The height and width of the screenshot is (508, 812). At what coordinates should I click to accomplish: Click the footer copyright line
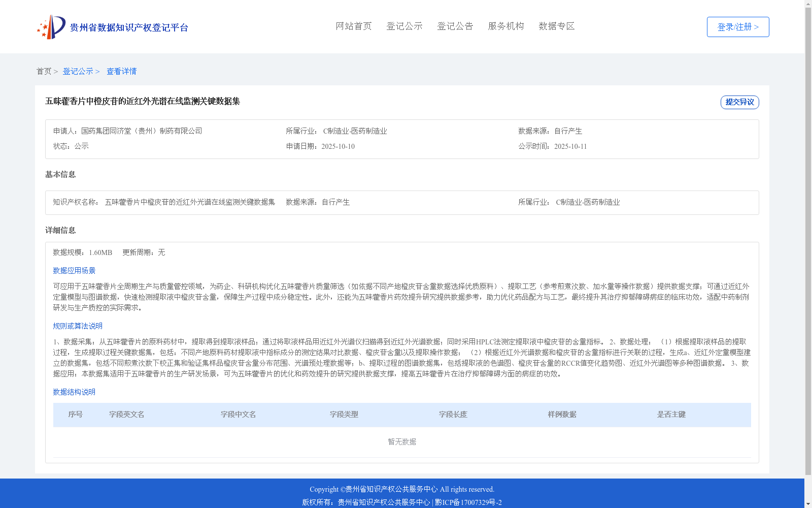(x=402, y=489)
